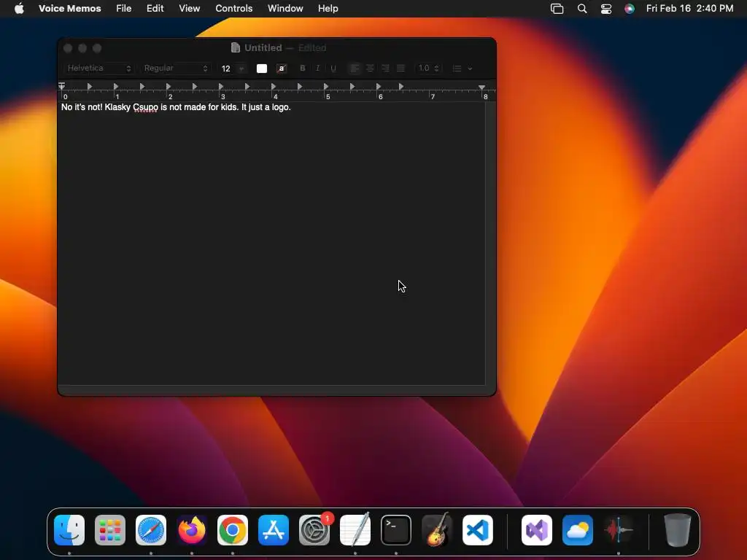Launch Safari from the Dock
The width and height of the screenshot is (747, 560).
point(151,530)
